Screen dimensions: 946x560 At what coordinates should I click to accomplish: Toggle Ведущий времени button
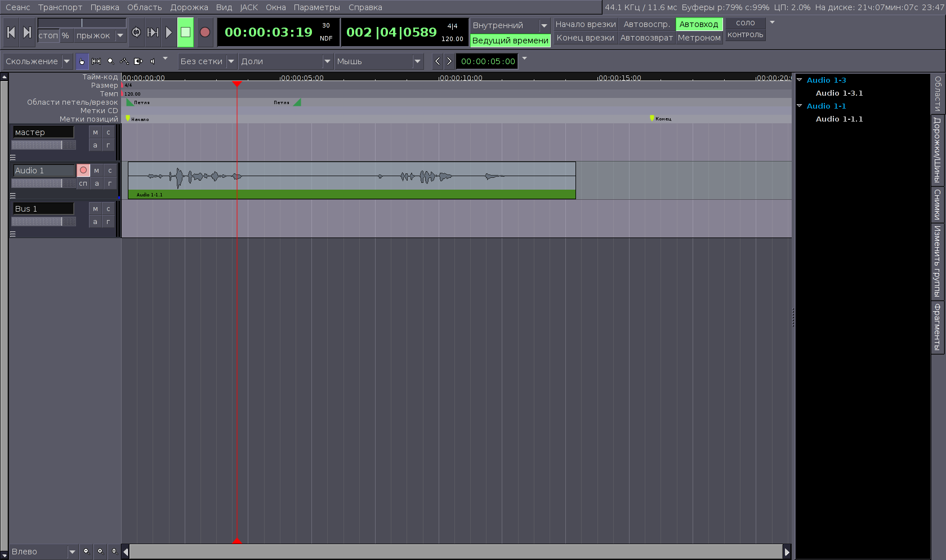(510, 41)
